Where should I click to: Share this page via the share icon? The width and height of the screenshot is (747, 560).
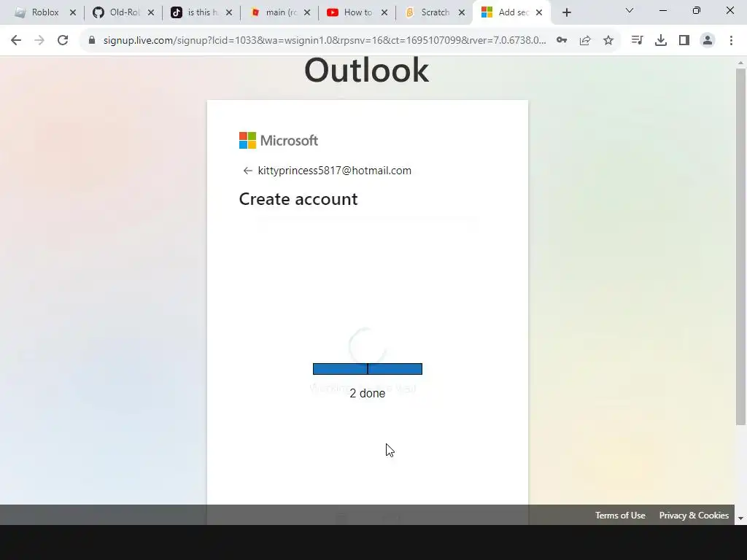tap(585, 41)
